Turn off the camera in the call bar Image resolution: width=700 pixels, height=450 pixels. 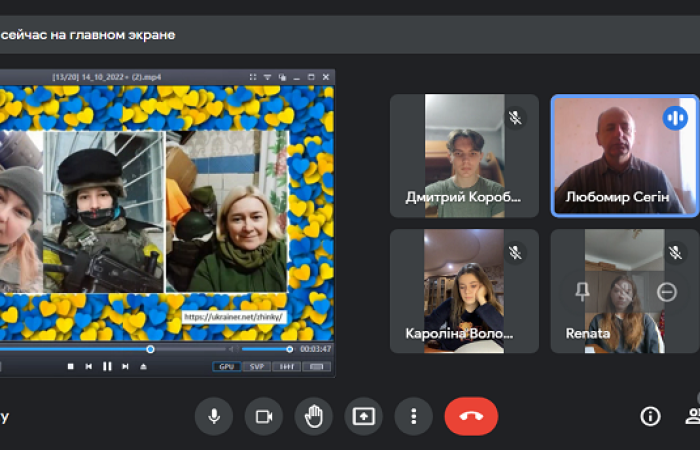[x=264, y=416]
